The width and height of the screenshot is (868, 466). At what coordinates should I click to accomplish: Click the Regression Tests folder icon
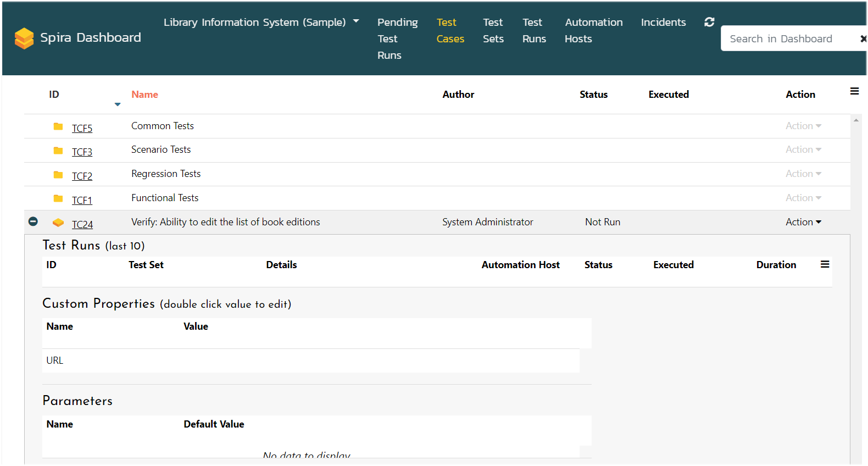coord(58,175)
